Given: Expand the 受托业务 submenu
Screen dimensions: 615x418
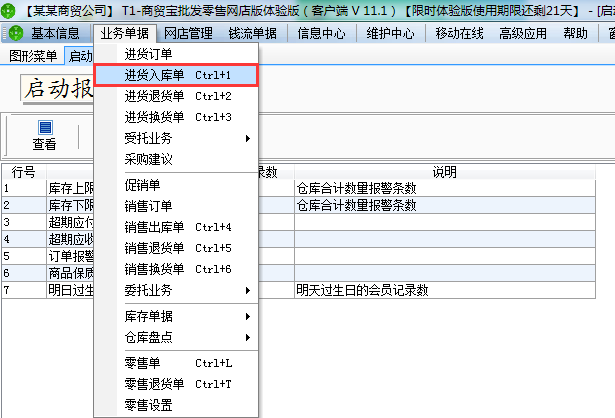Looking at the screenshot, I should 176,138.
